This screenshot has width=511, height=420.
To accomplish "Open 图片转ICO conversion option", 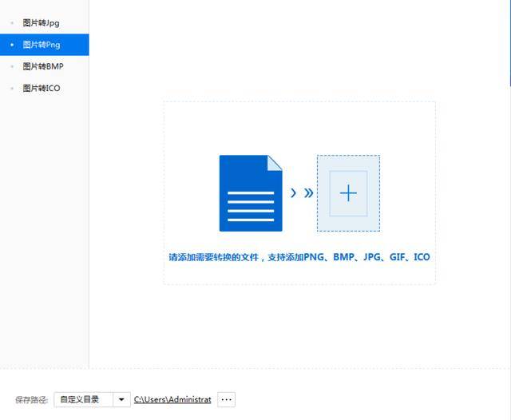I will [x=45, y=89].
